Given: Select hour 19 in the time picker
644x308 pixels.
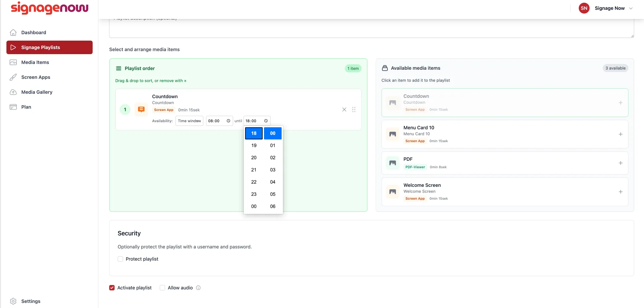Looking at the screenshot, I should click(x=254, y=146).
